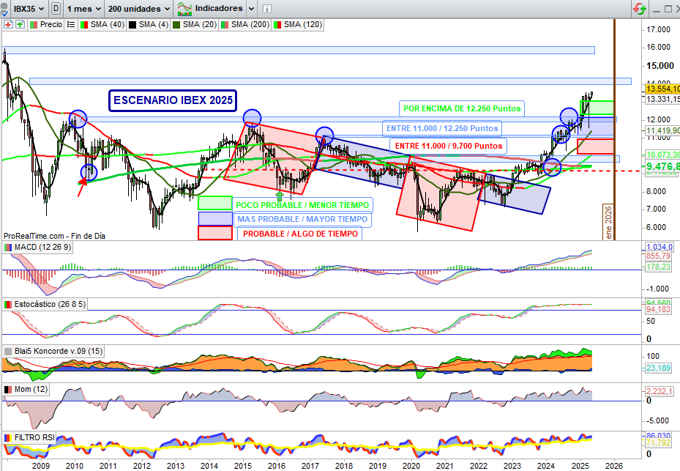
Task: Open the 200 unidades history dropdown
Action: tap(139, 8)
